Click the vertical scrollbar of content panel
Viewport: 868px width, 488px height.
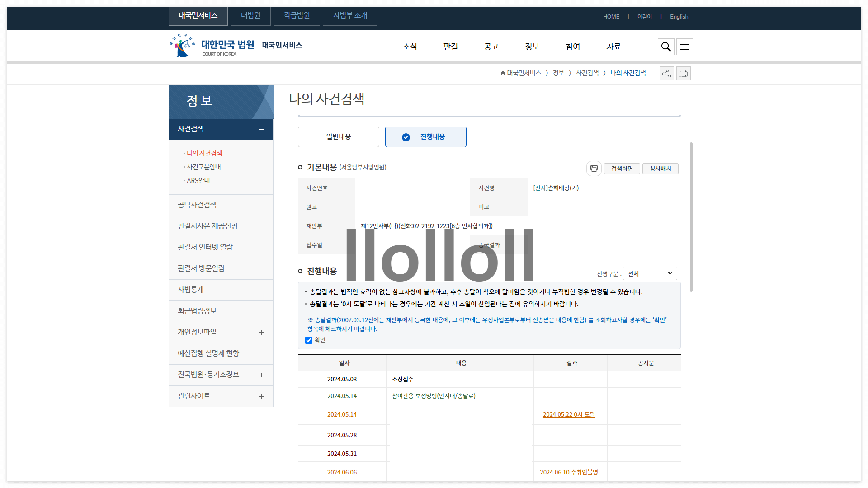click(x=691, y=217)
